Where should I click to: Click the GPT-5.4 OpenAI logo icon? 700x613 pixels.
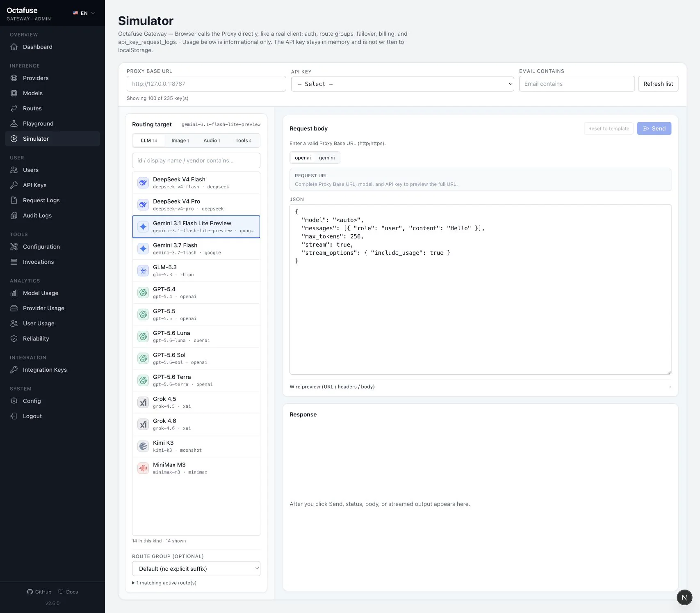click(143, 293)
